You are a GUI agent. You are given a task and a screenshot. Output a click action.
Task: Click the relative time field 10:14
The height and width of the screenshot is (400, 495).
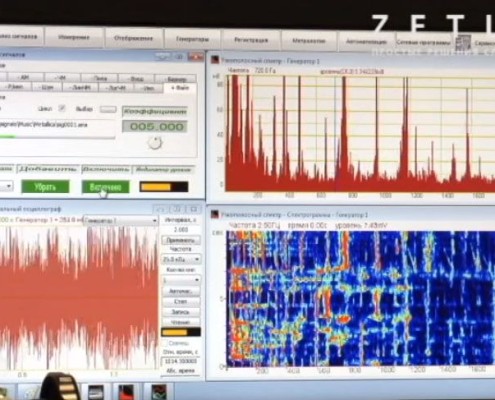(180, 361)
